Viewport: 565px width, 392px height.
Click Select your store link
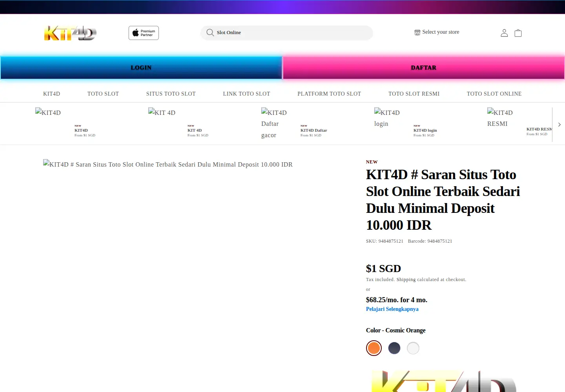tap(441, 32)
